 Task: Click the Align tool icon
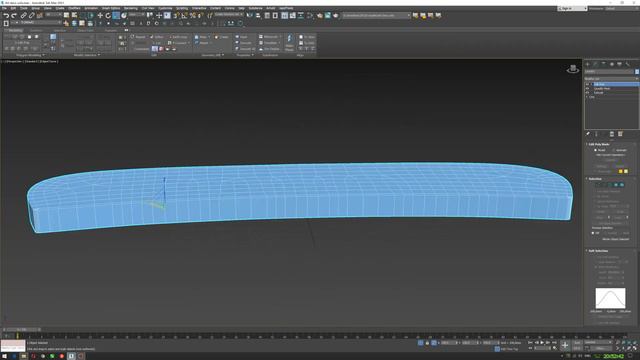[x=258, y=16]
